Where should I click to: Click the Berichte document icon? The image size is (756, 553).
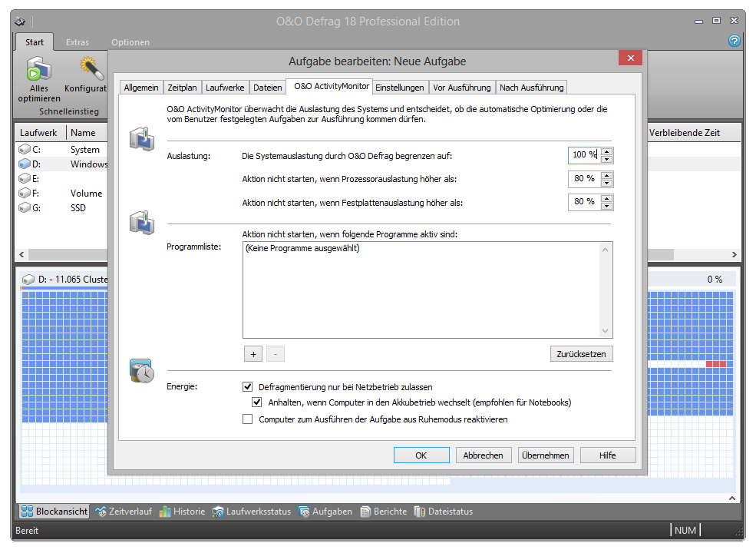coord(365,512)
